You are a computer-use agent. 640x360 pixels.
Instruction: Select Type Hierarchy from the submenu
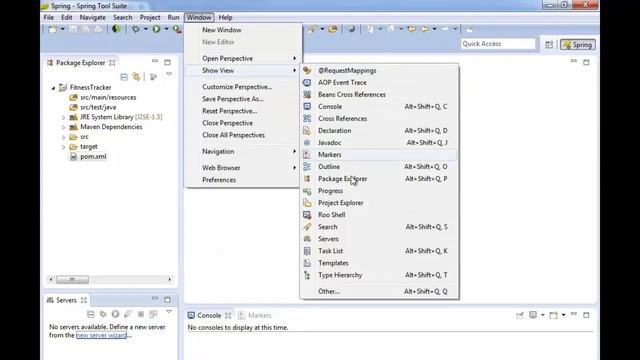click(x=379, y=275)
